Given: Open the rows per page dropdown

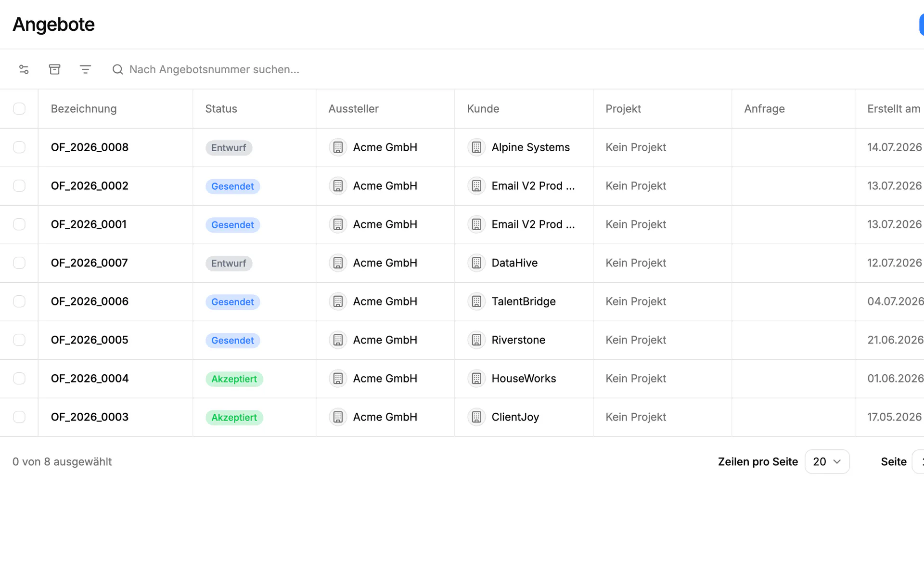Looking at the screenshot, I should coord(827,461).
